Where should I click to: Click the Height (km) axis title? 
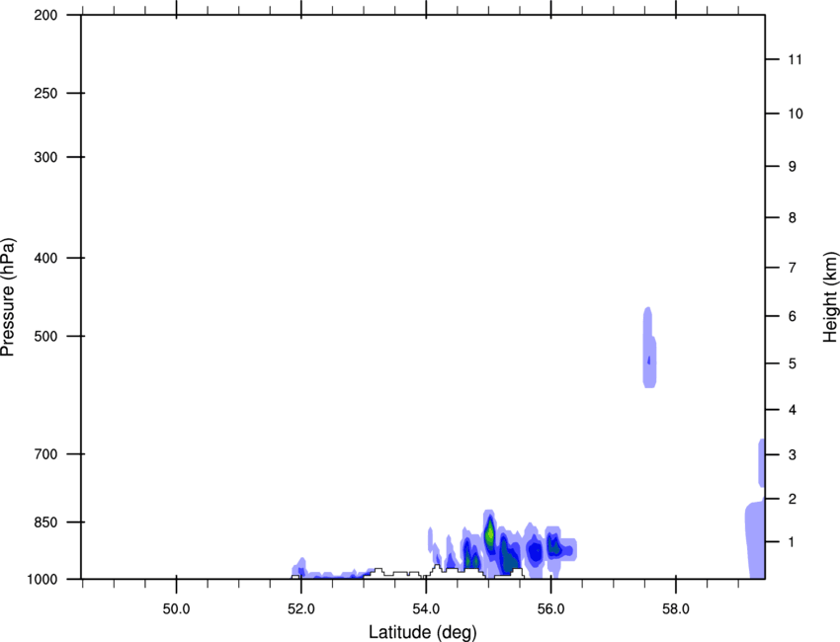[x=828, y=296]
